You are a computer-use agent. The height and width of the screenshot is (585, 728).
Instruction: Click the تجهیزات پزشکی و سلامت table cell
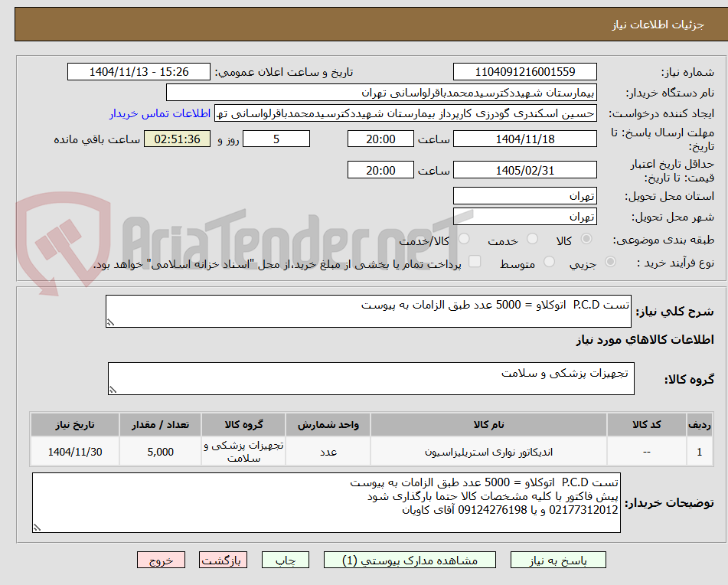[243, 451]
